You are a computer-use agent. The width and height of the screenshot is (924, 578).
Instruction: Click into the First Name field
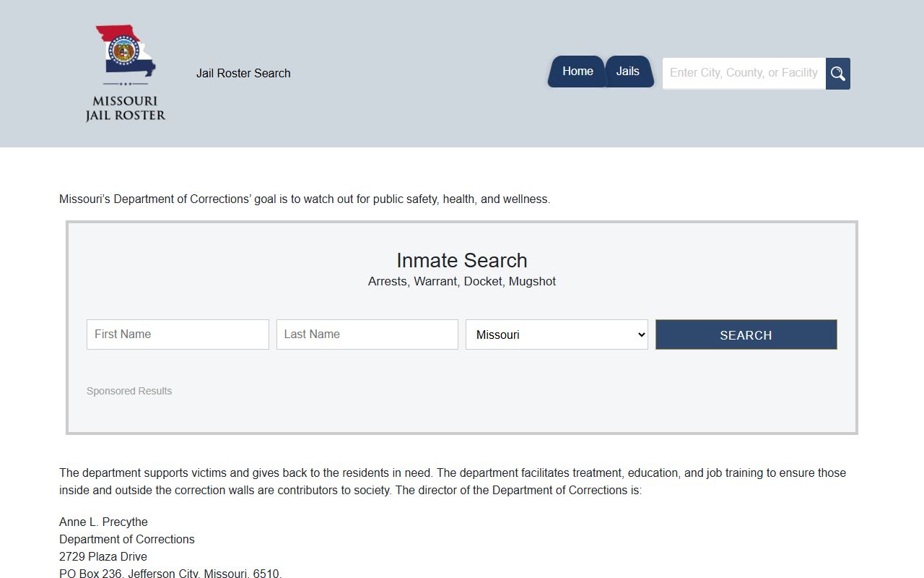point(178,335)
